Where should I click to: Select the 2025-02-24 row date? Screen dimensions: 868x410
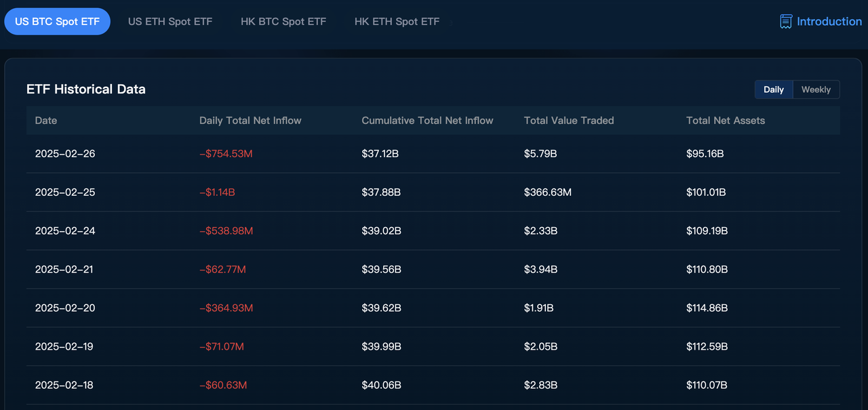[x=65, y=231]
